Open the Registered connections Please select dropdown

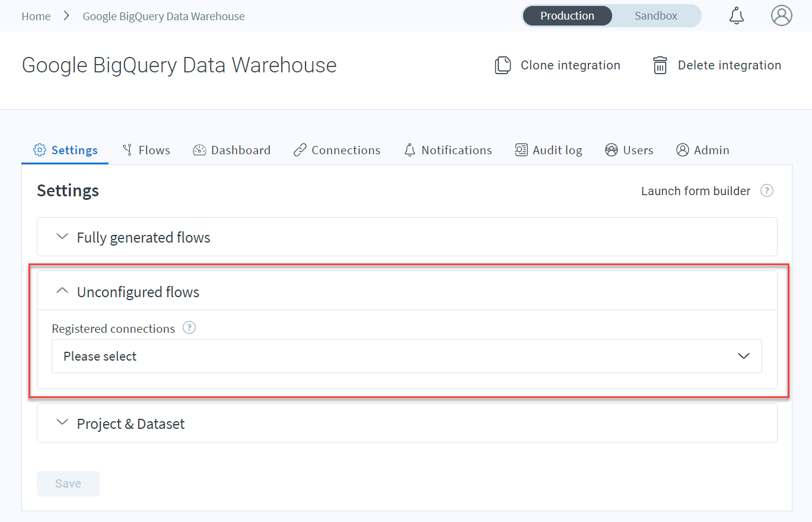[x=407, y=356]
